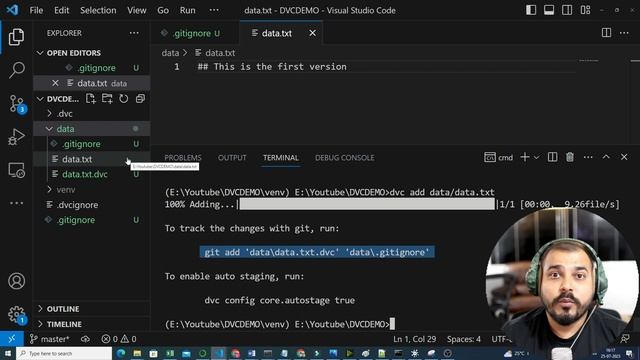Switch to the Problems panel tab
The width and height of the screenshot is (640, 360).
183,158
